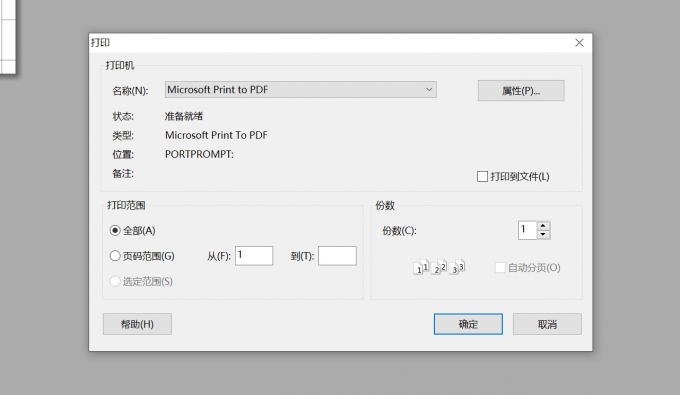
Task: Click the chevron arrow of the 名称 combo box
Action: 429,90
